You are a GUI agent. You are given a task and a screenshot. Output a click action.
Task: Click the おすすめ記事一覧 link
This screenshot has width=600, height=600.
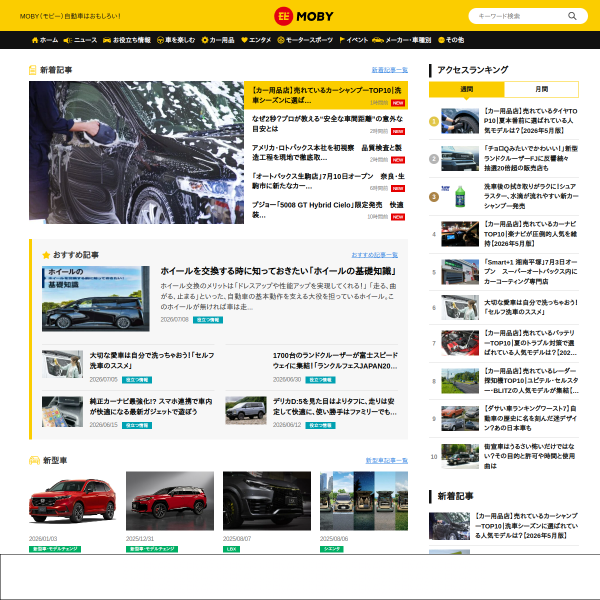[x=375, y=255]
